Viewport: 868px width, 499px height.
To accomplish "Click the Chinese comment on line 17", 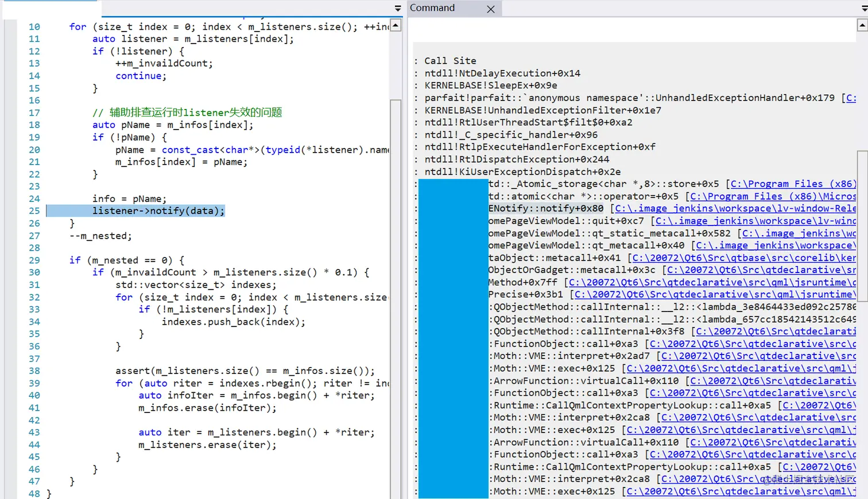I will point(187,112).
